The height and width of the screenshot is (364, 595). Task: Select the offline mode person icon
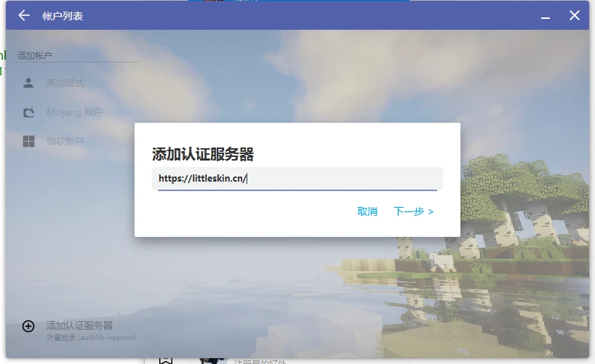pos(28,83)
